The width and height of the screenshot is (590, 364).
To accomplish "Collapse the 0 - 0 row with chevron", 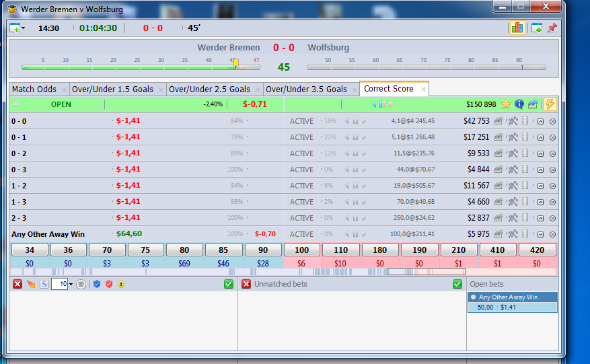I will coord(540,122).
